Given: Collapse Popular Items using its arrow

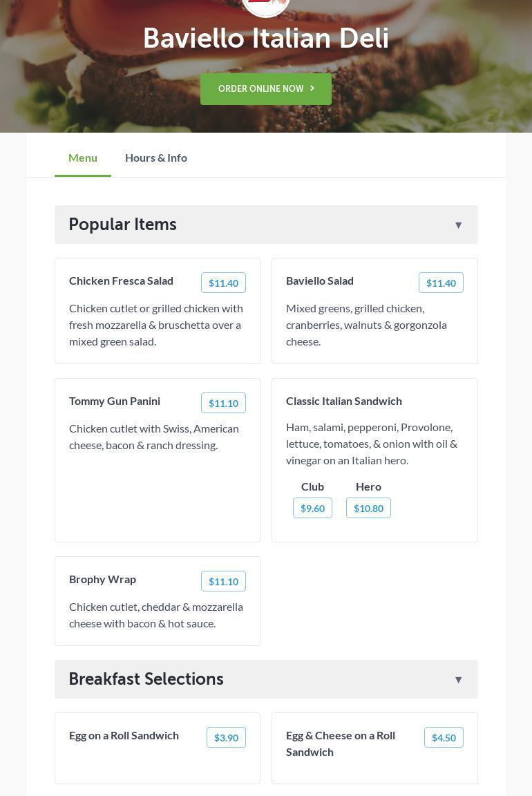Looking at the screenshot, I should pos(458,225).
